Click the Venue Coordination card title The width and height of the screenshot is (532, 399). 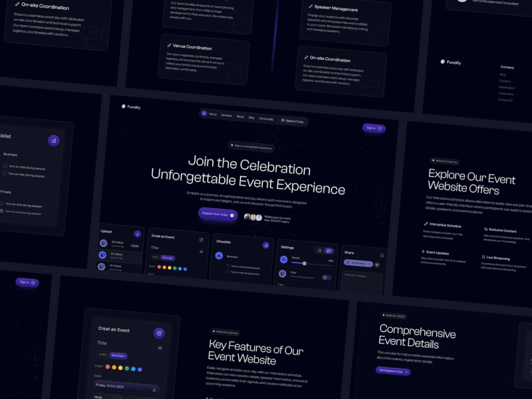(x=193, y=47)
